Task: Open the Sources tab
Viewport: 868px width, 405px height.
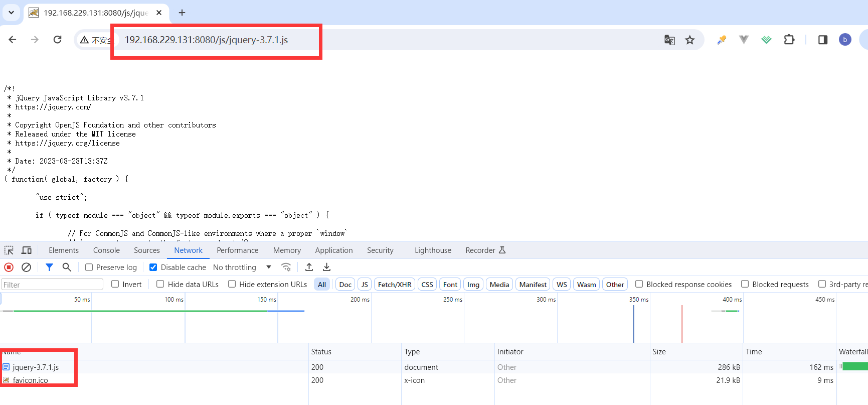Action: 147,250
